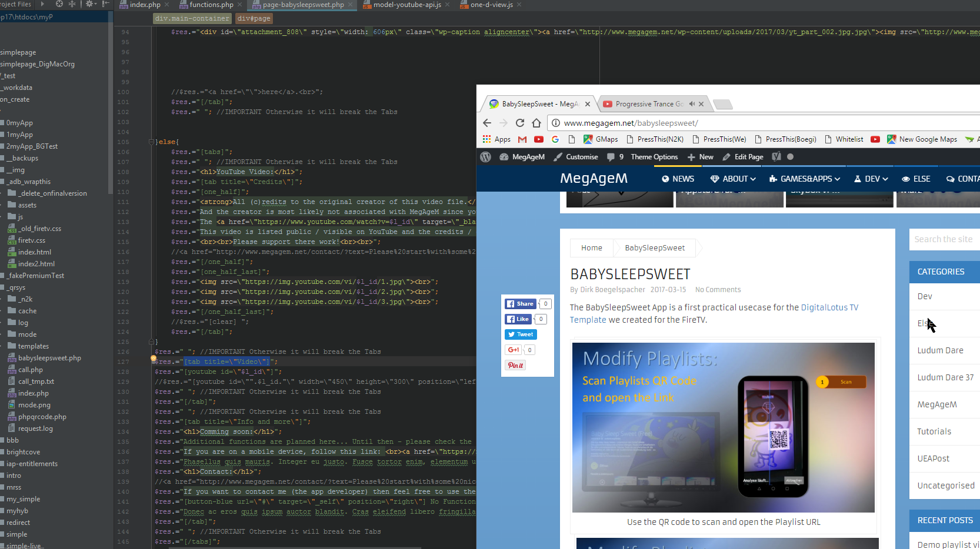Click the Home breadcrumb link
Viewport: 980px width, 549px height.
[592, 248]
